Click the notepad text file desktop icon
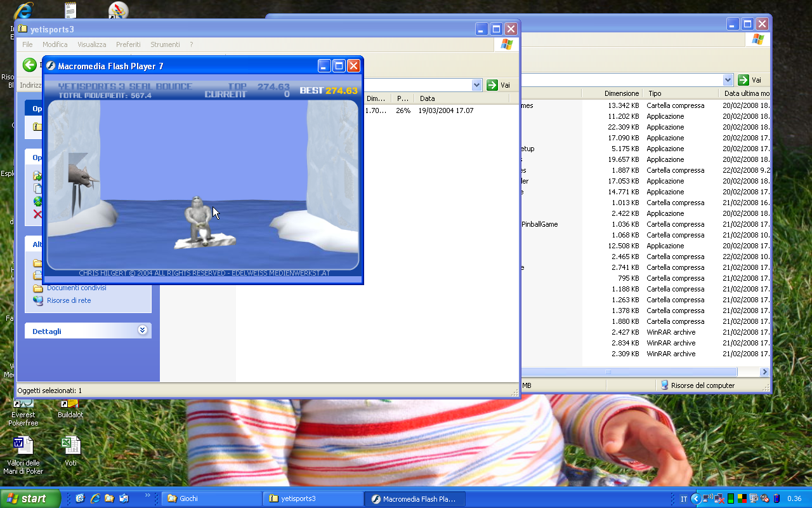The image size is (812, 508). pyautogui.click(x=70, y=10)
